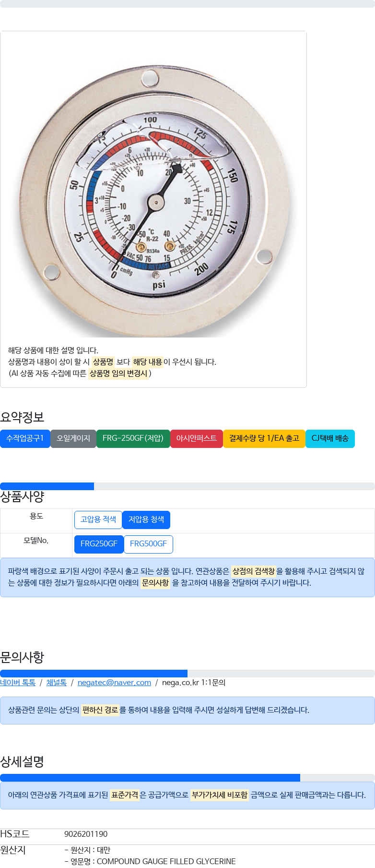Open the 네이버 톡톡 inquiry link
The width and height of the screenshot is (375, 868).
coord(18,683)
